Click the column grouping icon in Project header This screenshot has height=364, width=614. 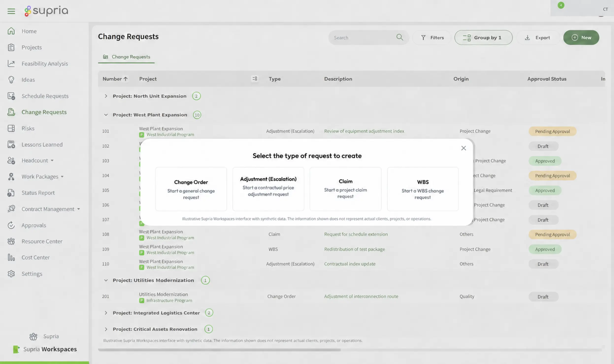click(255, 79)
